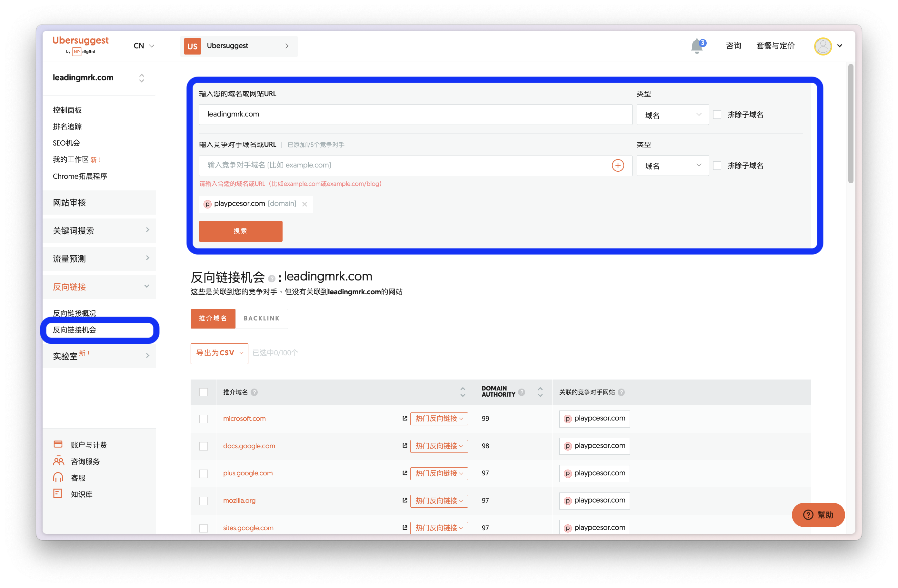The width and height of the screenshot is (898, 588).
Task: Open 账户与计费 billing icon
Action: pyautogui.click(x=58, y=444)
